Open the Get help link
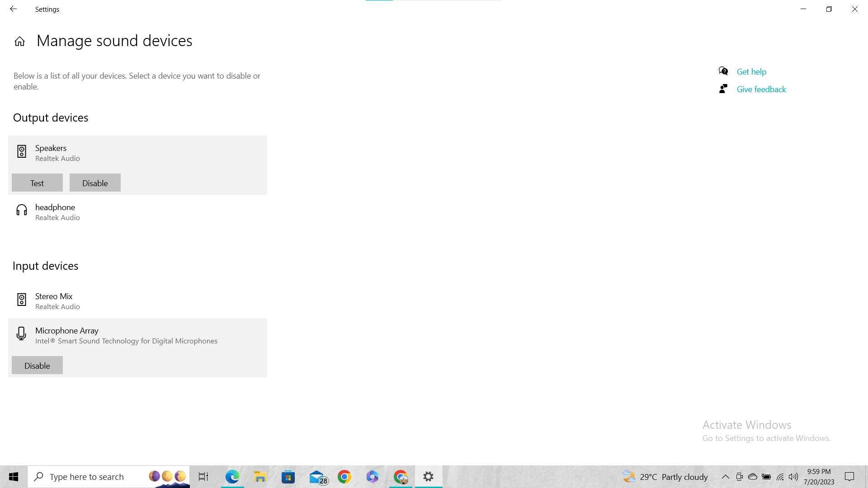Viewport: 868px width, 488px height. click(x=751, y=71)
